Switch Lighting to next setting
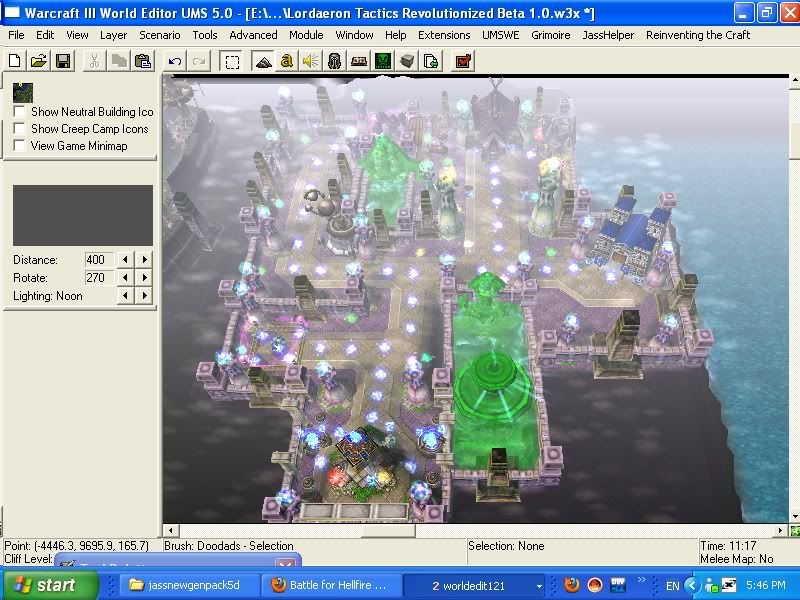This screenshot has height=600, width=800. tap(145, 295)
